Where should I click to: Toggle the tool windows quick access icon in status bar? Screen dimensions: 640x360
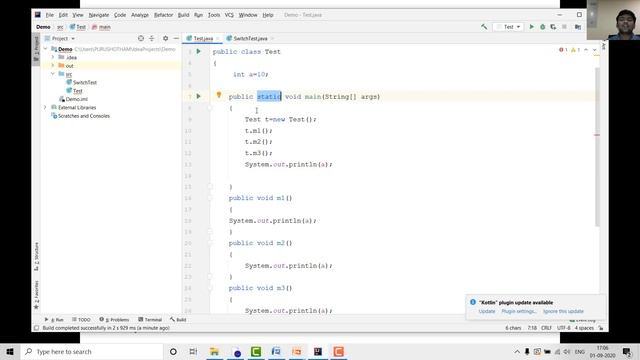(36, 328)
